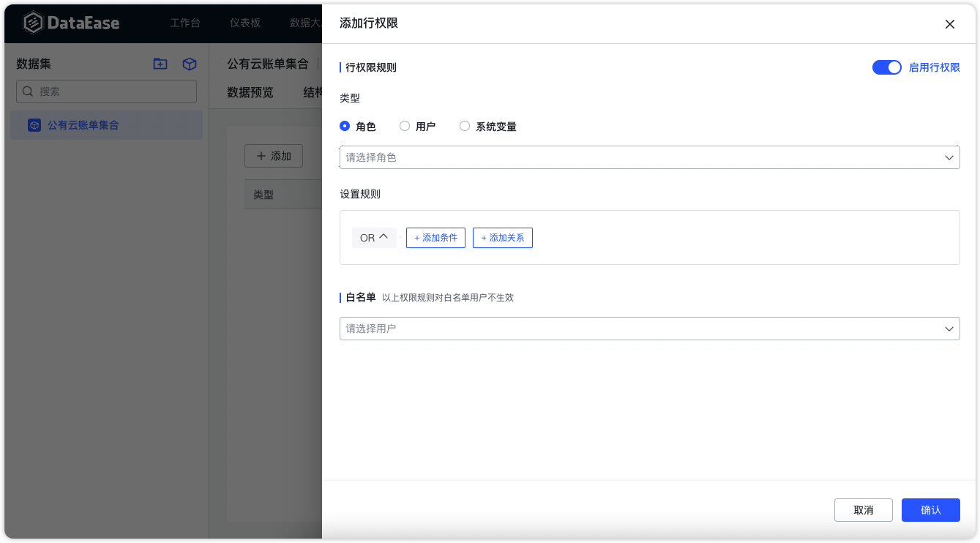980x543 pixels.
Task: Open the 仪表板 menu
Action: pyautogui.click(x=245, y=23)
